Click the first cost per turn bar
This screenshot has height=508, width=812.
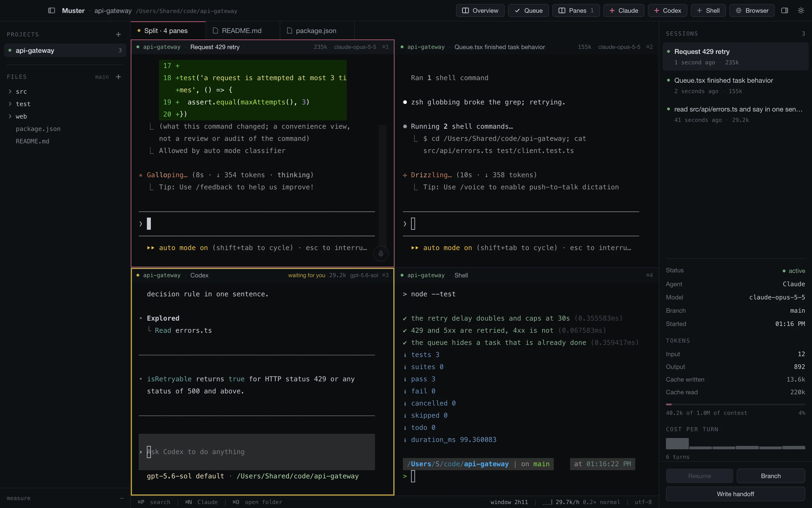point(677,443)
